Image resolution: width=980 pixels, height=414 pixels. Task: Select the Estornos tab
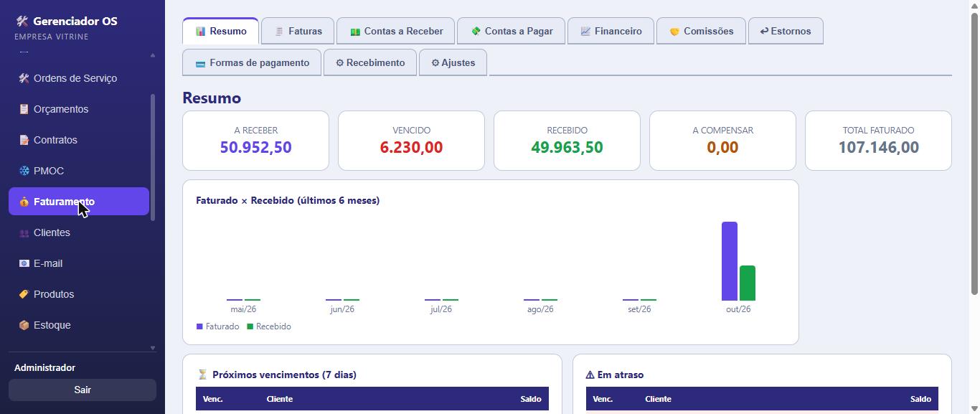(786, 32)
